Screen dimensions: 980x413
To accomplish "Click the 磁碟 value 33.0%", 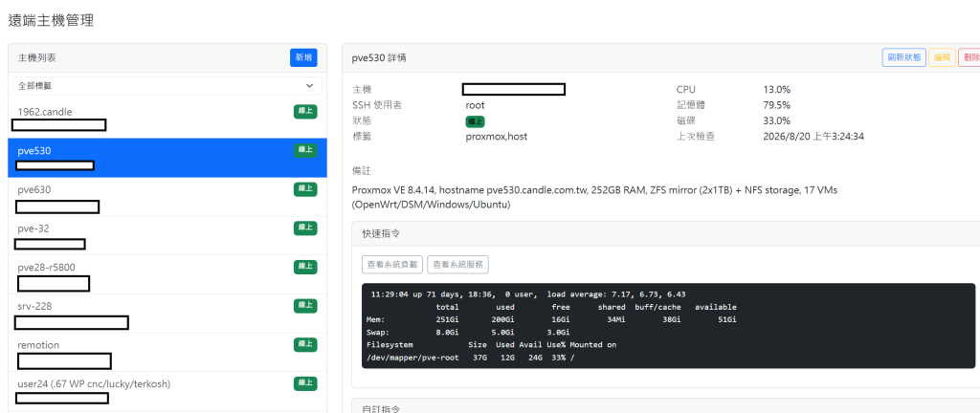I will (777, 120).
